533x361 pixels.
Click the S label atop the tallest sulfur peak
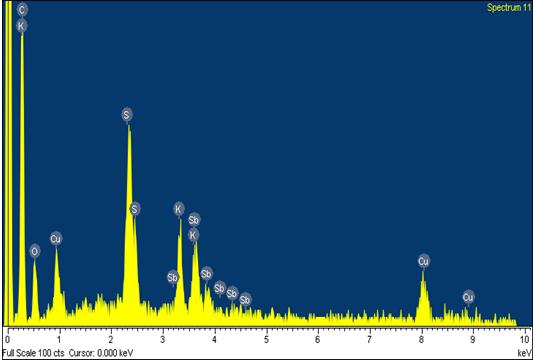click(x=127, y=115)
